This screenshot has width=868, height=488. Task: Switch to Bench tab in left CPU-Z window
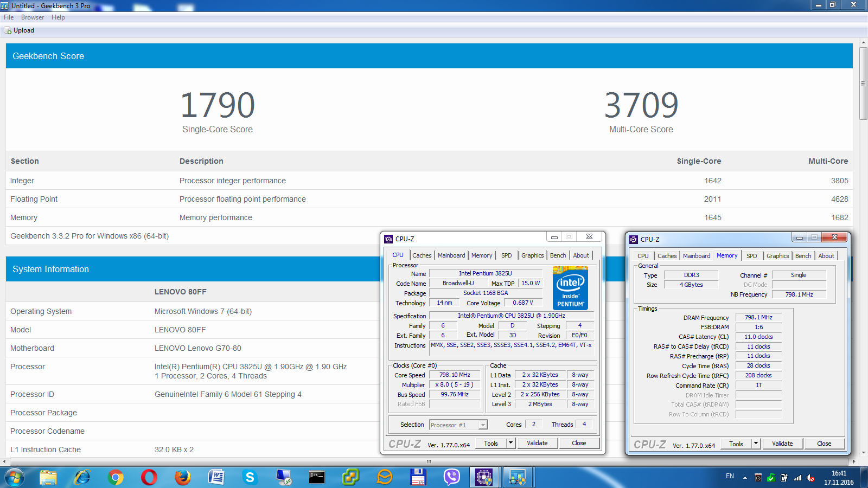pos(558,255)
